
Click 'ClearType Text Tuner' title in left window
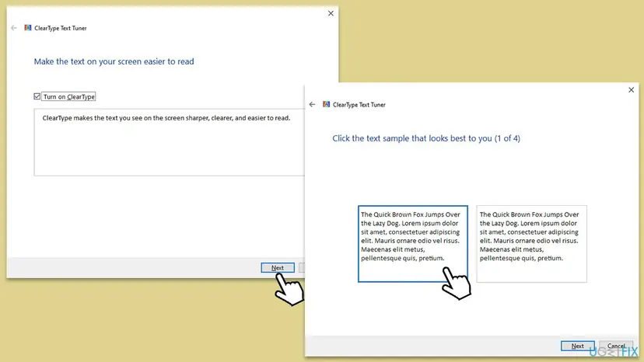pos(61,28)
